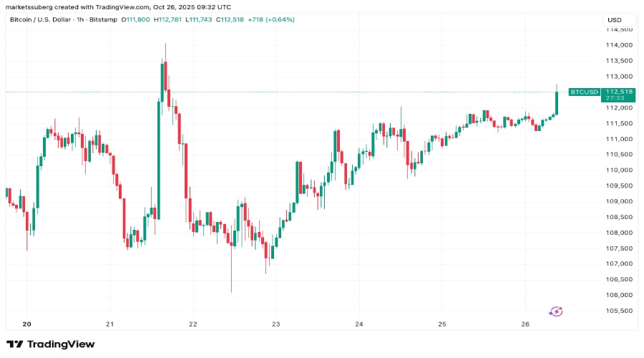This screenshot has width=644, height=358.
Task: Click the TradingView wordmark text
Action: tap(59, 344)
